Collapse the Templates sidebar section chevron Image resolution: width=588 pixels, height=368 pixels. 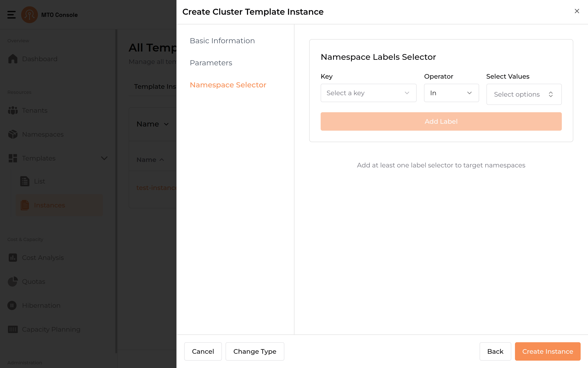(104, 158)
